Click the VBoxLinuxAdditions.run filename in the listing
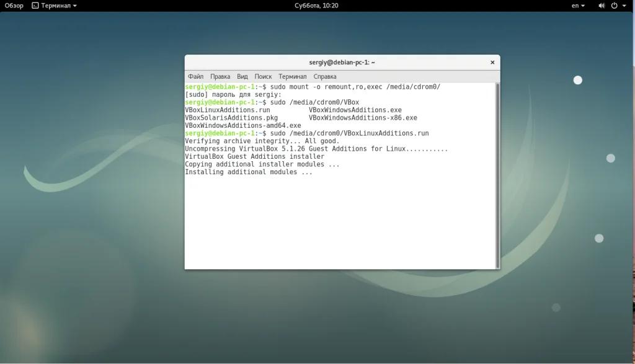 pos(227,110)
